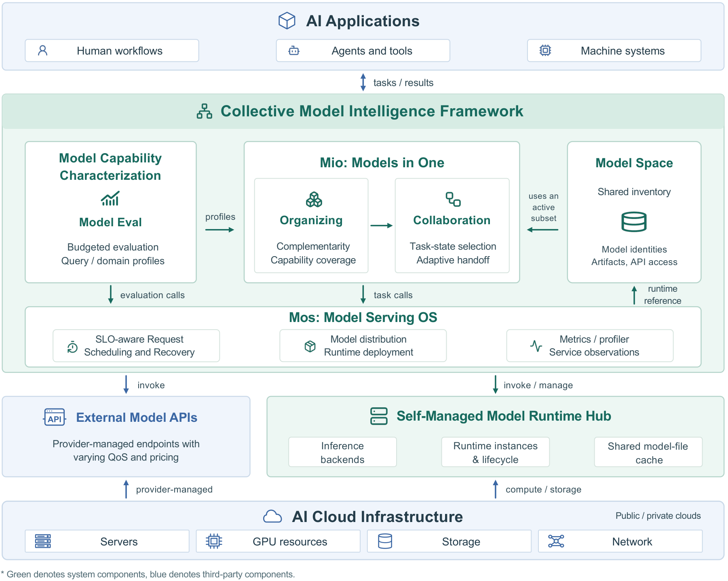Image resolution: width=728 pixels, height=581 pixels.
Task: Click the robot icon in Agents and tools
Action: [294, 51]
